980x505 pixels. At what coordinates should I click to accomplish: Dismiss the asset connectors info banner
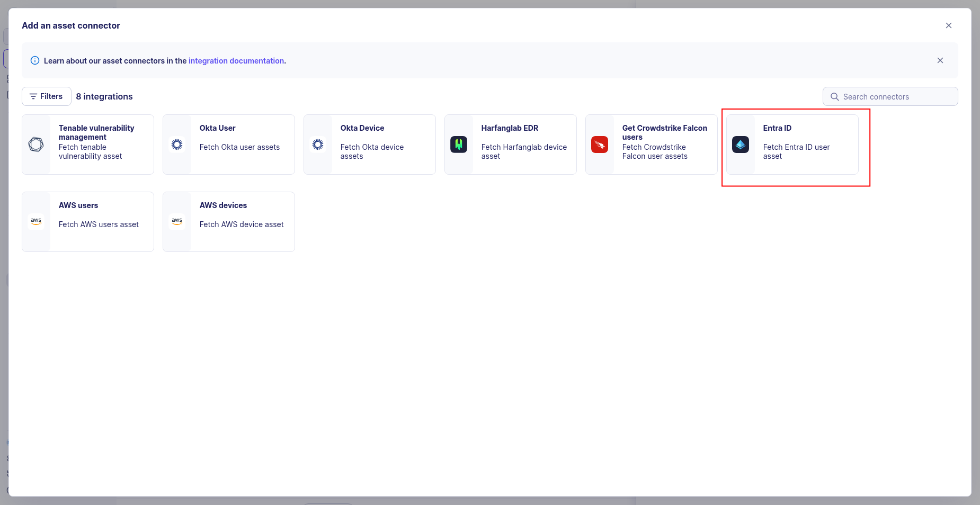940,60
